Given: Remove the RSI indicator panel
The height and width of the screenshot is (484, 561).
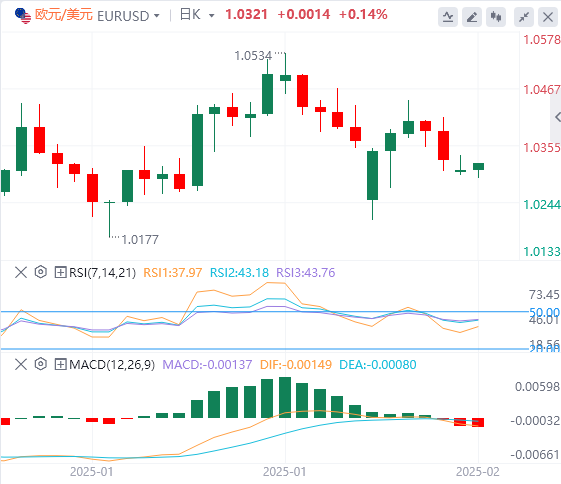Looking at the screenshot, I should click(21, 272).
